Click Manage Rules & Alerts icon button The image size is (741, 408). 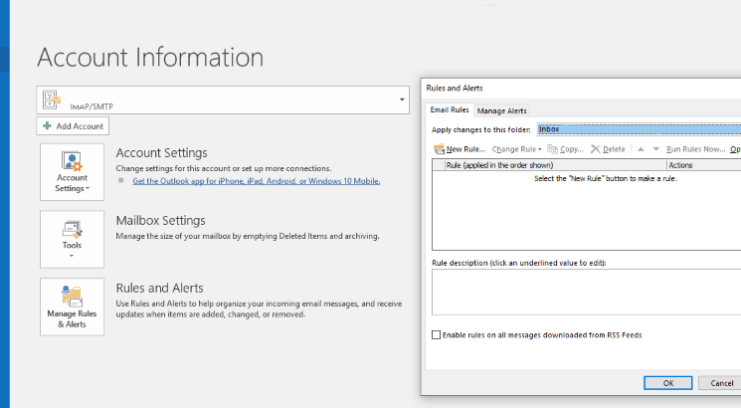72,306
